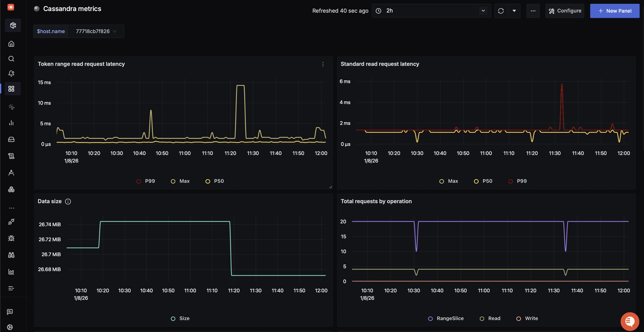644x332 pixels.
Task: Open Token range panel three-dot menu
Action: (x=323, y=64)
